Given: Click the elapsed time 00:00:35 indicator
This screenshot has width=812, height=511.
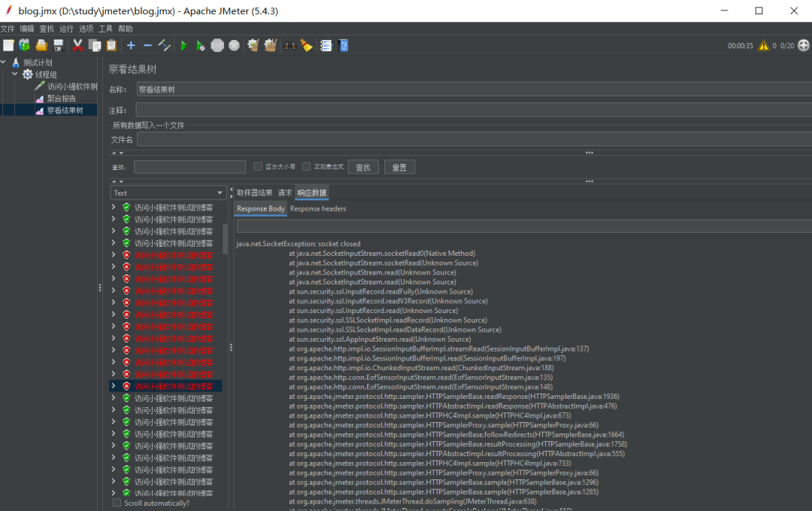Looking at the screenshot, I should coord(740,46).
